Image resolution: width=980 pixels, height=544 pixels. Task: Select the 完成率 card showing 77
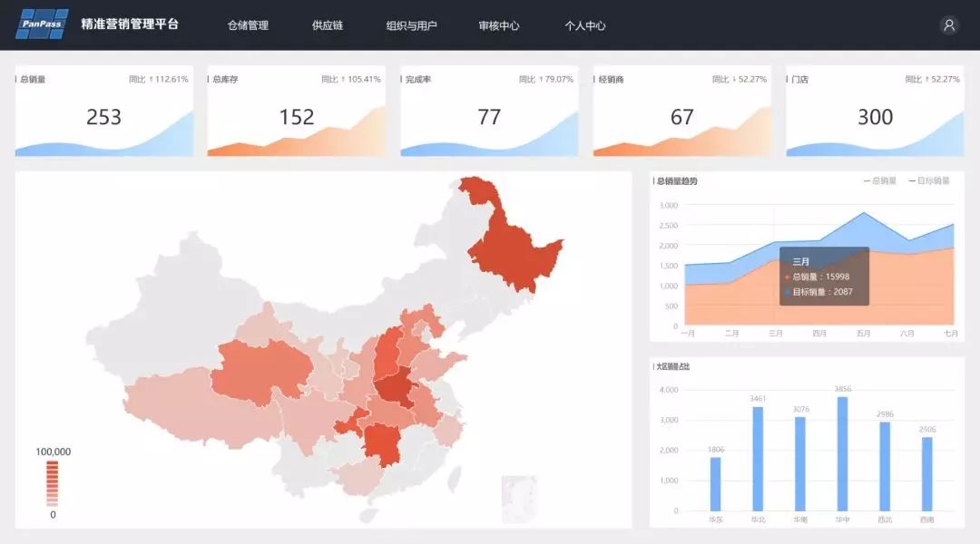[x=489, y=112]
